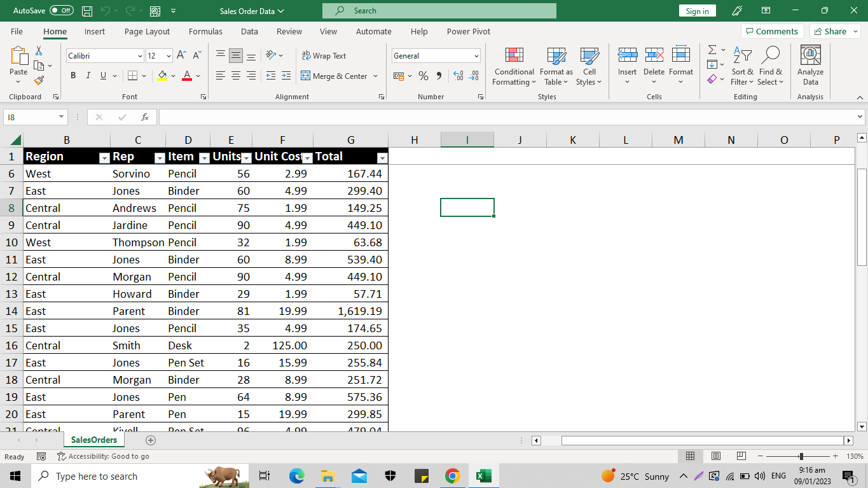Click the Copy icon in Clipboard group
868x488 pixels.
[39, 65]
